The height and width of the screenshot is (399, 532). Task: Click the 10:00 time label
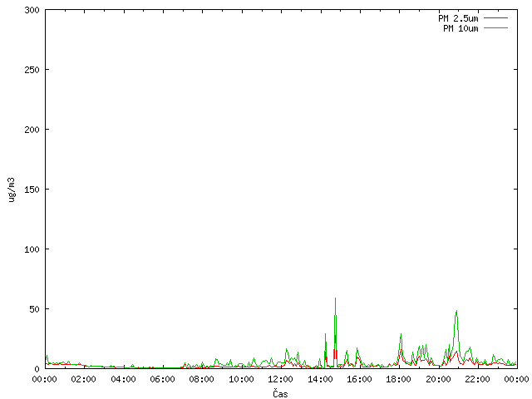[x=241, y=379]
